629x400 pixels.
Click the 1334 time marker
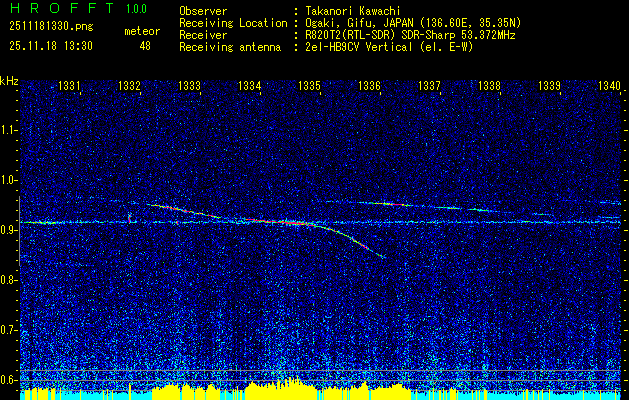point(250,85)
